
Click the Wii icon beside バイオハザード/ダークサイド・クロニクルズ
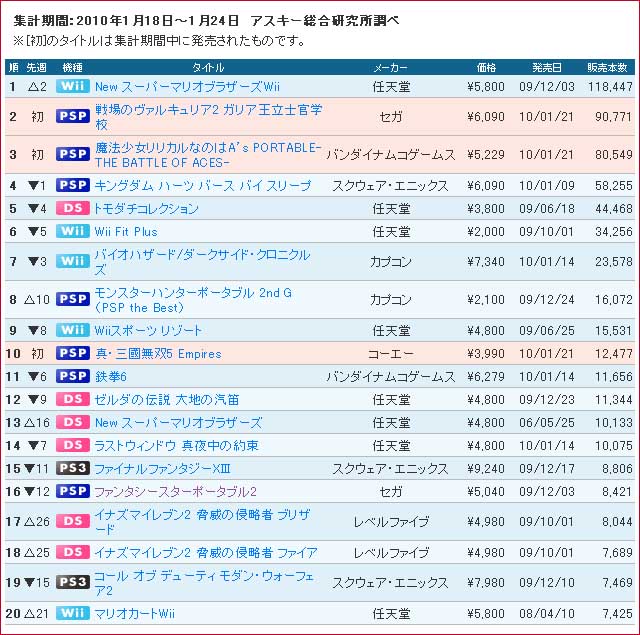point(73,261)
